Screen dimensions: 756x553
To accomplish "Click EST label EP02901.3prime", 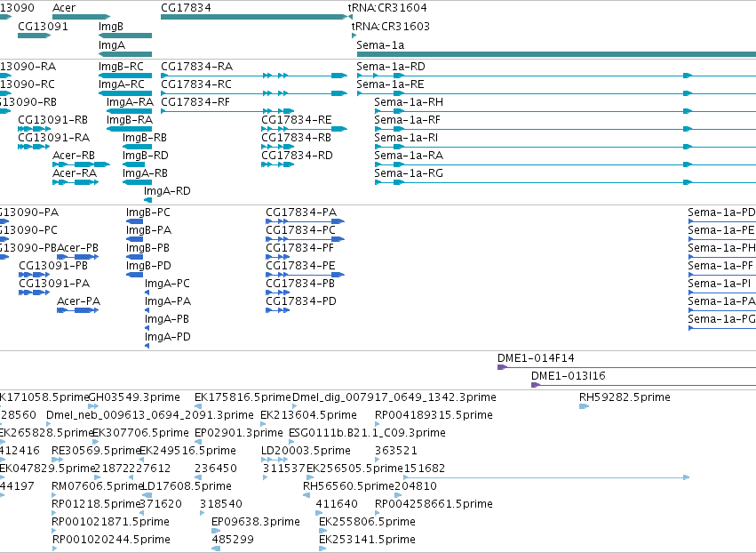I will tap(239, 433).
